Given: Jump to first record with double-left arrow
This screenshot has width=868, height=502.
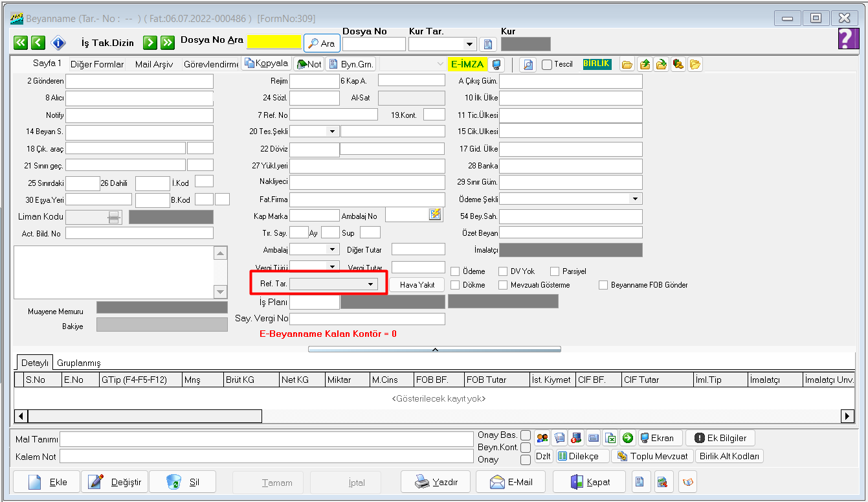Looking at the screenshot, I should [21, 43].
